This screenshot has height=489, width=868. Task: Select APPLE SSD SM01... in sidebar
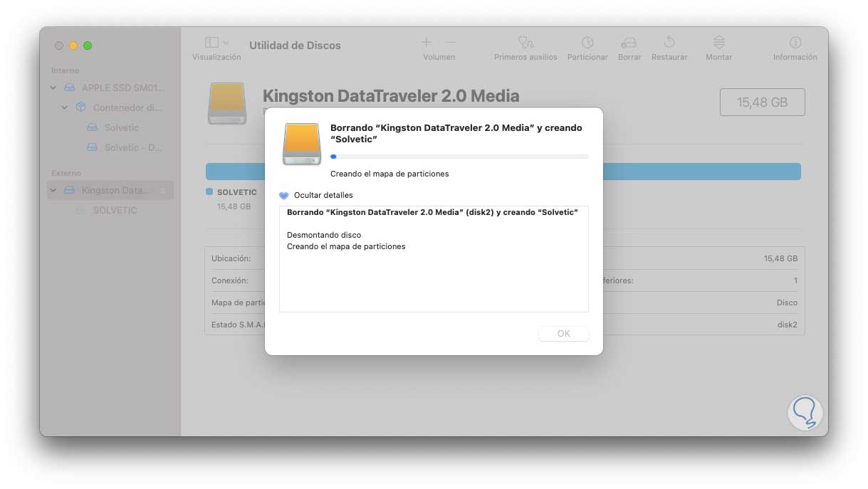click(110, 88)
